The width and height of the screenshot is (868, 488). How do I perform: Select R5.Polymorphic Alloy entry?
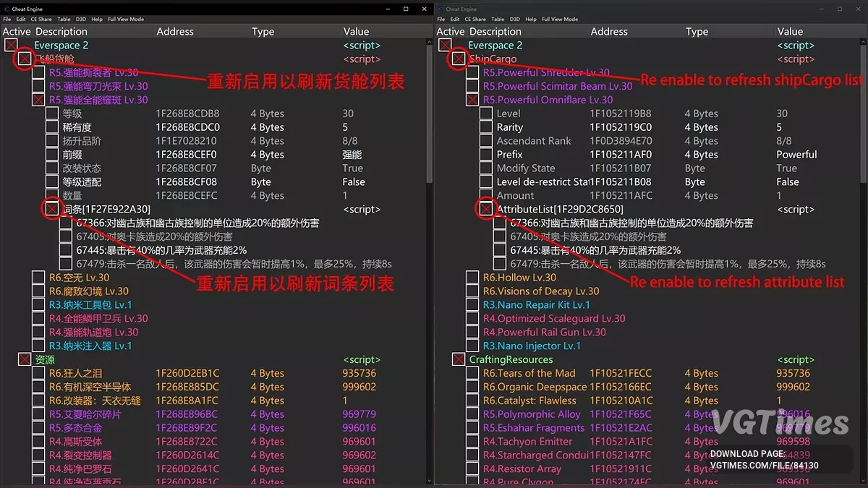click(532, 414)
